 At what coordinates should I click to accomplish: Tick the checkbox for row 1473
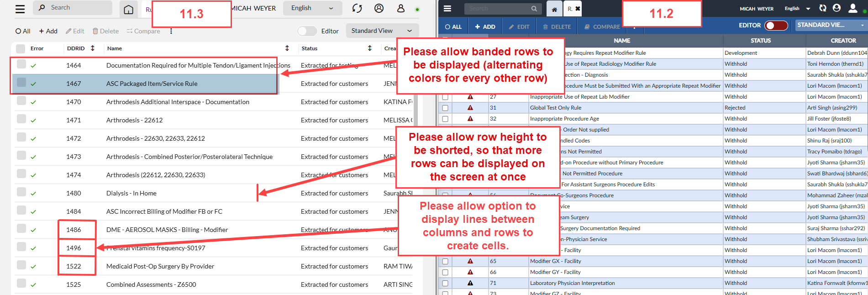click(21, 155)
